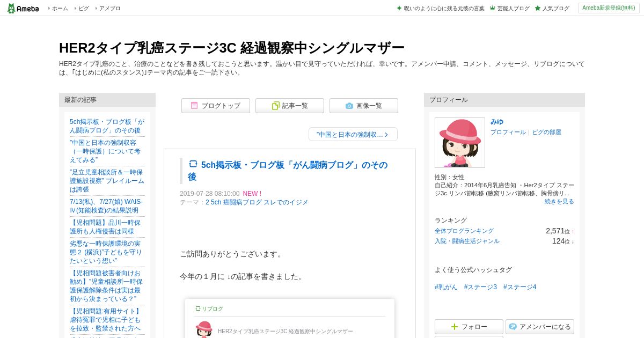Open article title 5ch掲示板・ブログ板 link

(x=288, y=171)
